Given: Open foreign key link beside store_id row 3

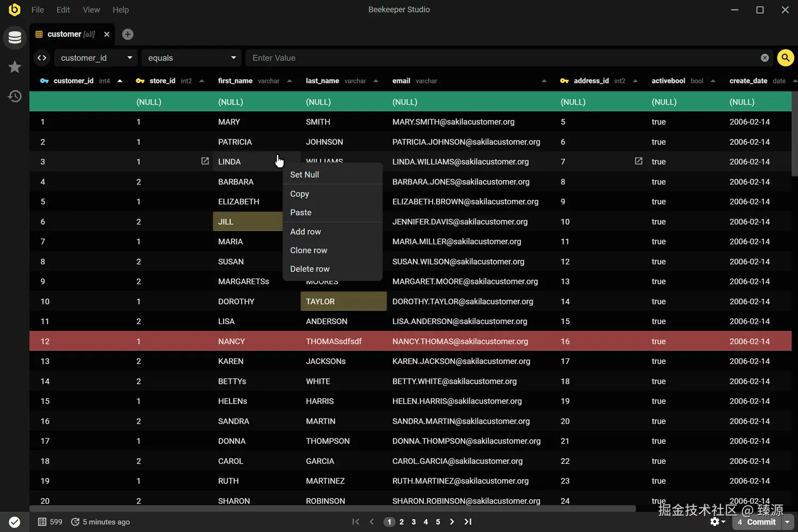Looking at the screenshot, I should coord(205,161).
